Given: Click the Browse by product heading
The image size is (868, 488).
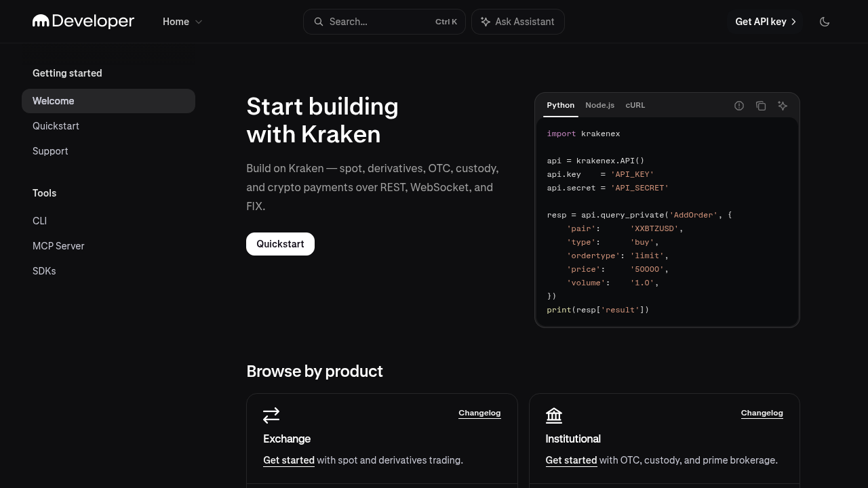Looking at the screenshot, I should point(315,371).
